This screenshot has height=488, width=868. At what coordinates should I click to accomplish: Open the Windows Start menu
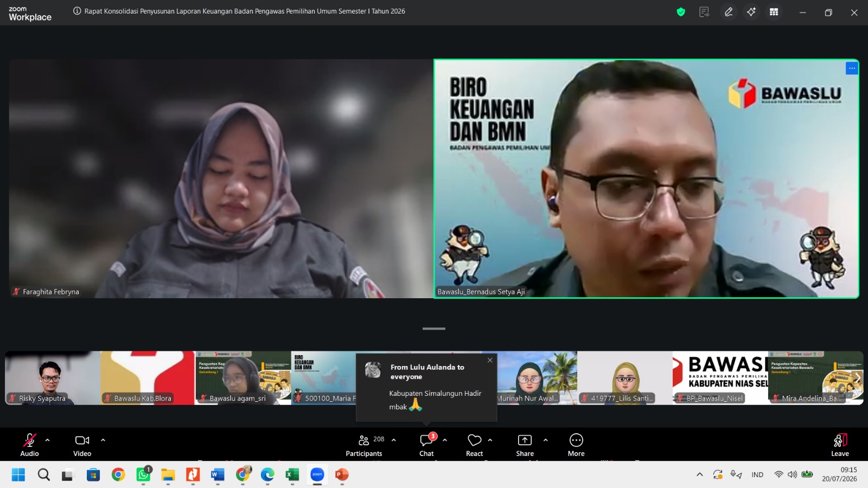coord(18,475)
